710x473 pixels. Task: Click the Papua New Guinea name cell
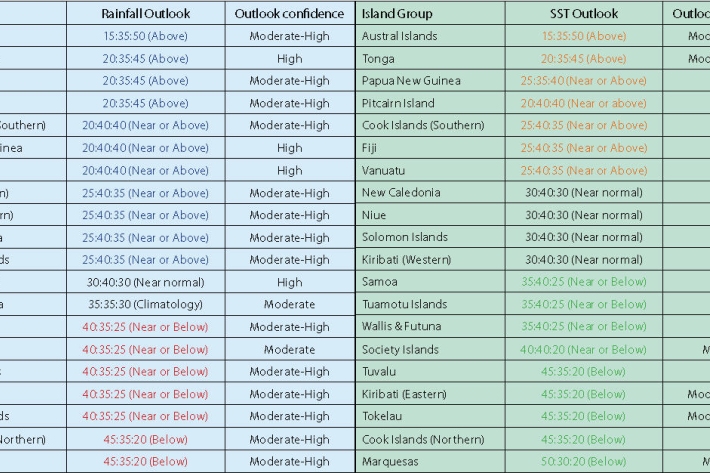411,81
